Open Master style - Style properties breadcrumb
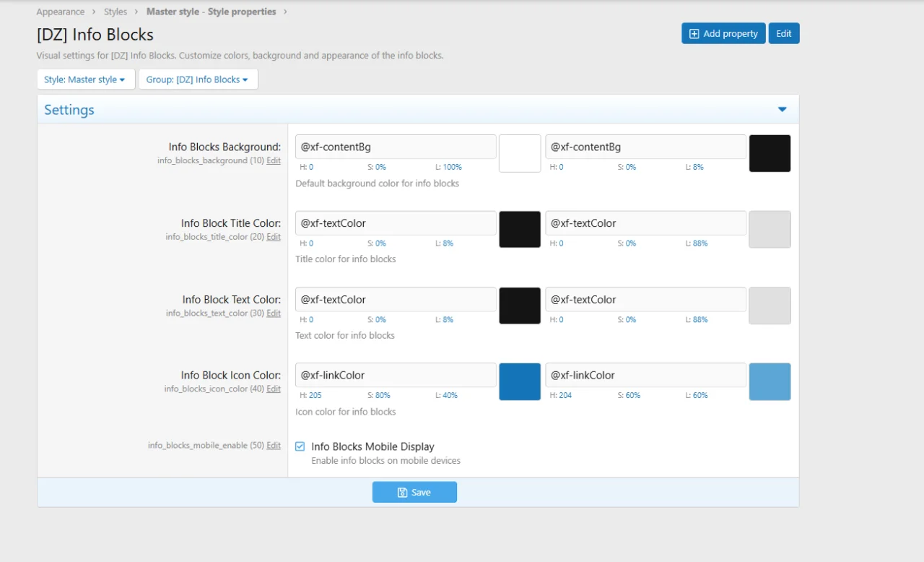This screenshot has width=924, height=562. 211,12
